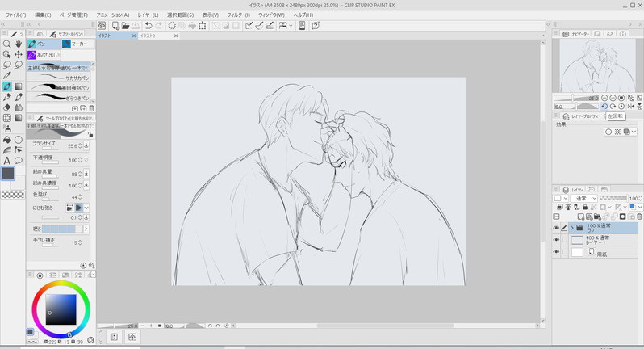Toggle border effect circle icon in Layer Property

point(608,132)
